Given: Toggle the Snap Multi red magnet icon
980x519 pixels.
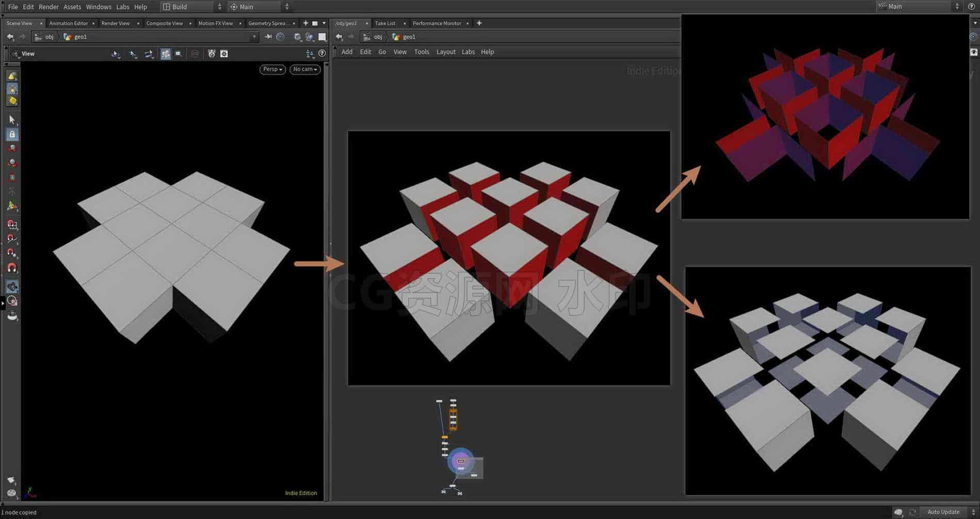Looking at the screenshot, I should pos(12,268).
